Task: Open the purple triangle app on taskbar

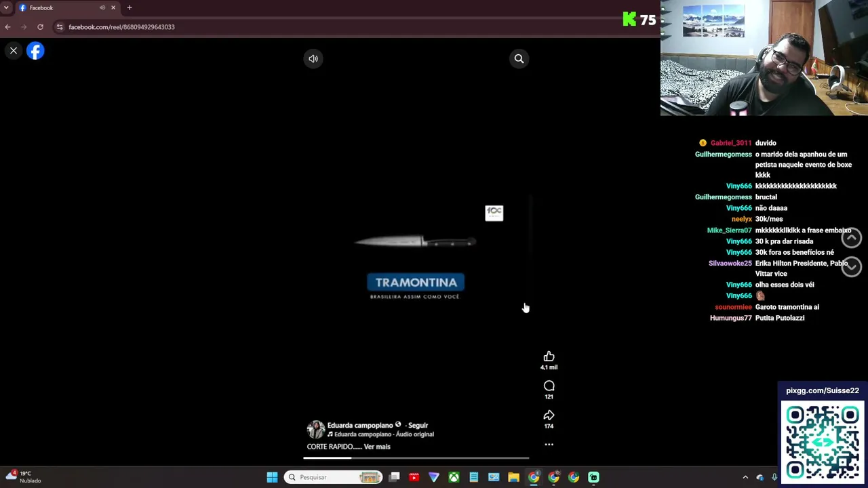Action: 434,477
